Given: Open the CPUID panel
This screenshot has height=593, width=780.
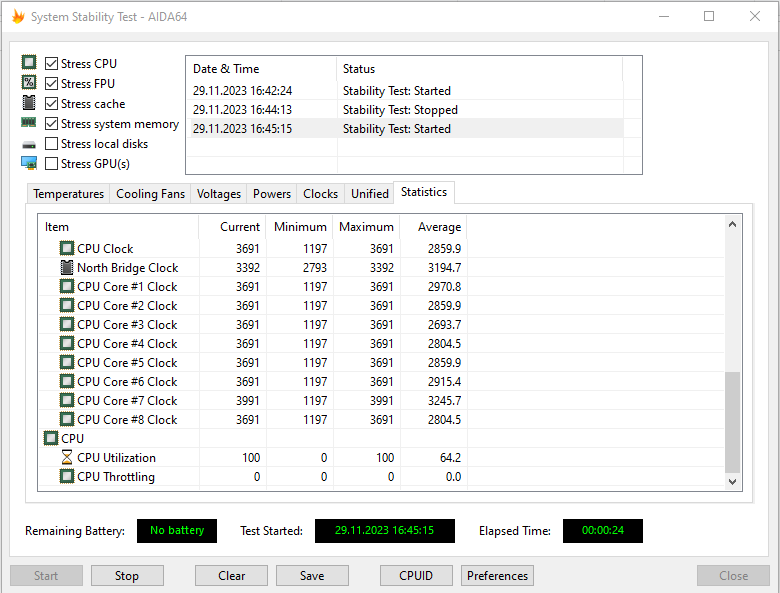Looking at the screenshot, I should (416, 576).
